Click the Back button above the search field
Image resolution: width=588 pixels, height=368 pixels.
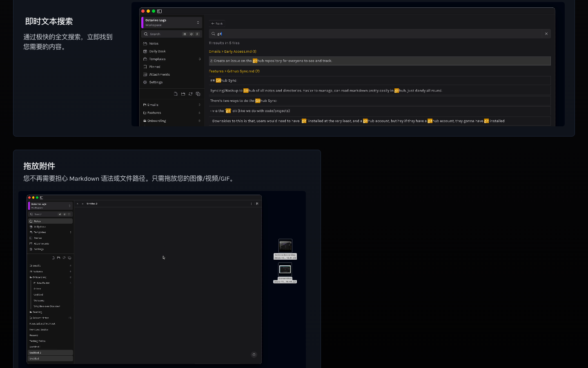pos(217,23)
